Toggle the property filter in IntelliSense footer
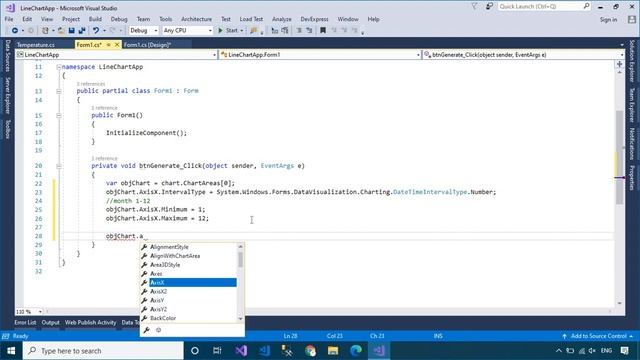 pos(147,330)
